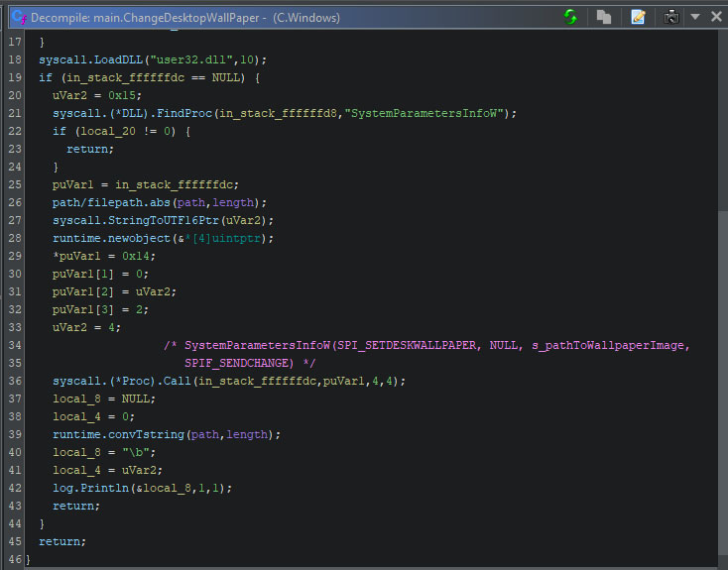This screenshot has height=570, width=728.
Task: Copy decompiler contents via clipboard icon
Action: 604,17
